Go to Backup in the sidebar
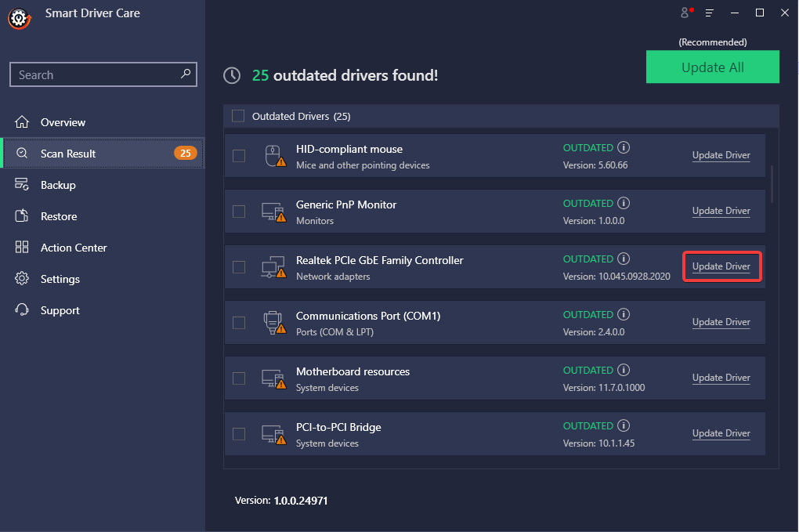The image size is (799, 532). 58,185
